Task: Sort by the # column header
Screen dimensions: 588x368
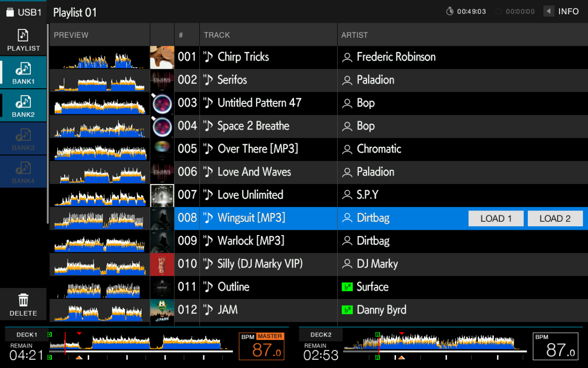Action: click(187, 35)
